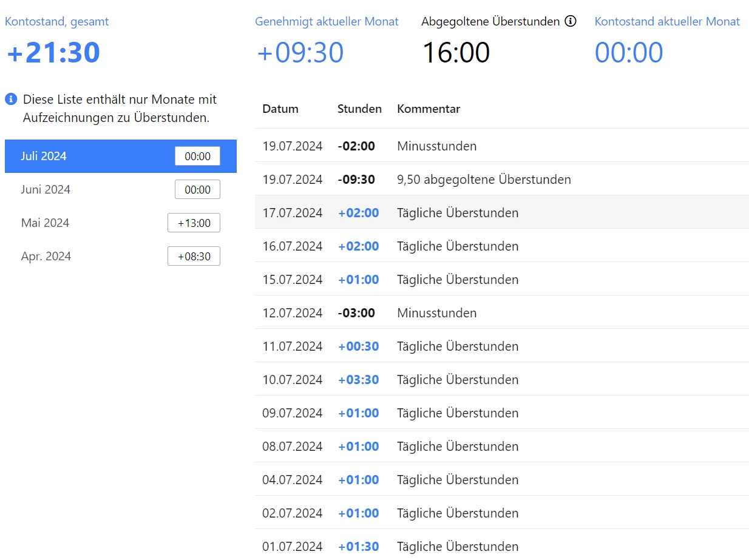
Task: Click 11.07.2024 date cell
Action: [x=293, y=346]
